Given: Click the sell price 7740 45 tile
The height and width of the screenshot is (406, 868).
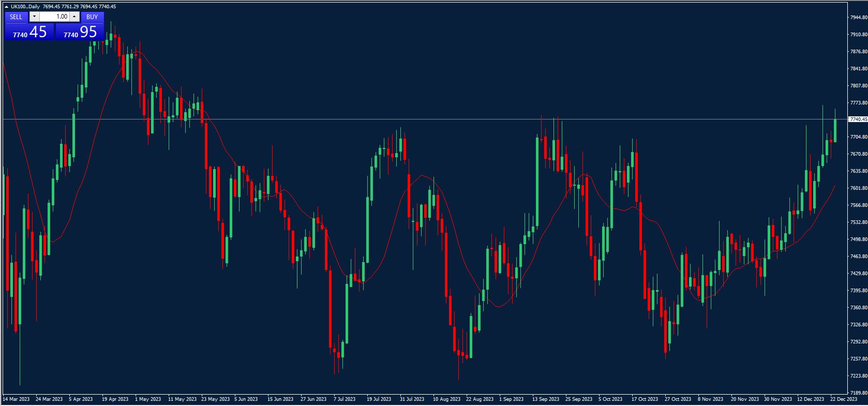Looking at the screenshot, I should (29, 32).
